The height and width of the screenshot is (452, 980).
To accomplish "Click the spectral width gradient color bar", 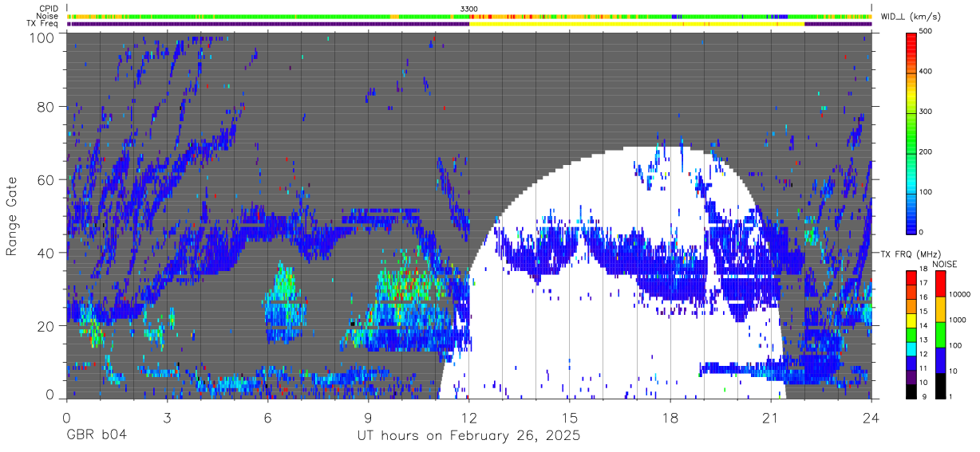I will point(911,132).
